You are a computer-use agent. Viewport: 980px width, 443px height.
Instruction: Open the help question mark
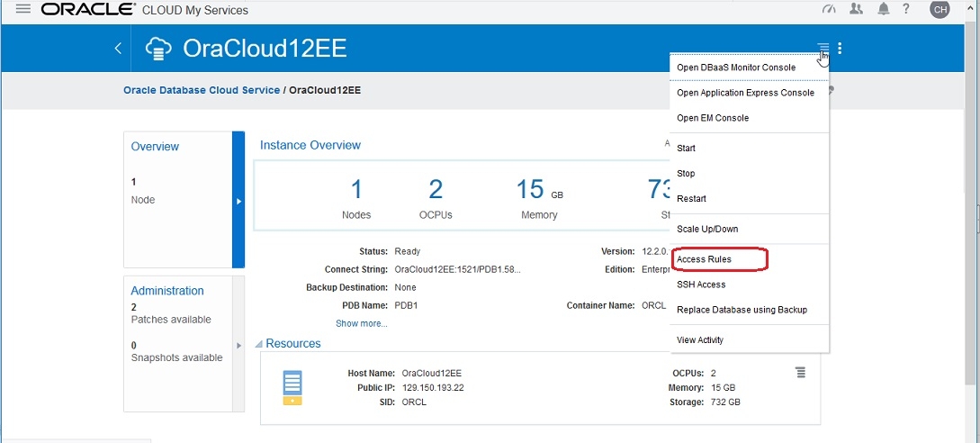[x=906, y=9]
